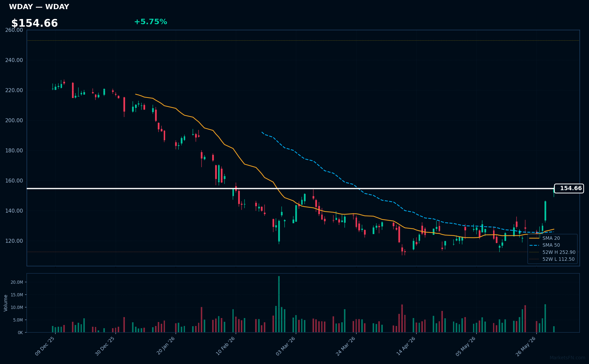
Task: Click the 10.0M volume axis label
Action: point(17,307)
